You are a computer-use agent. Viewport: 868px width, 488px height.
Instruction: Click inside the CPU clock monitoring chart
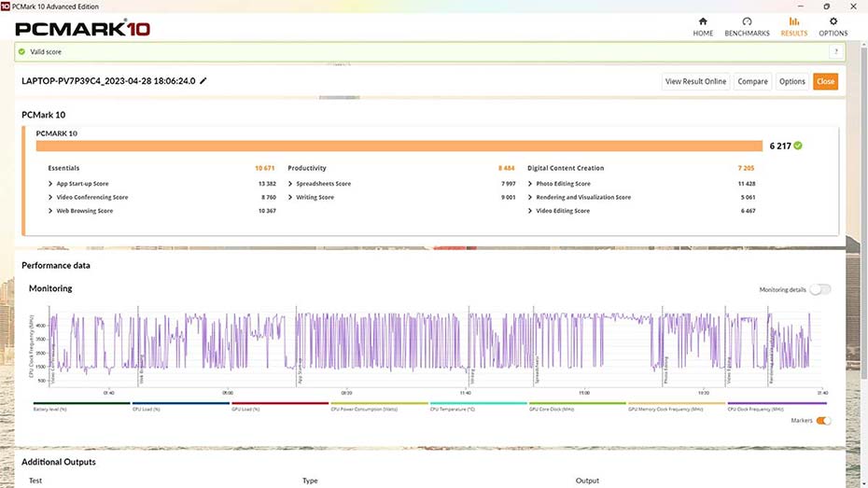coord(429,343)
